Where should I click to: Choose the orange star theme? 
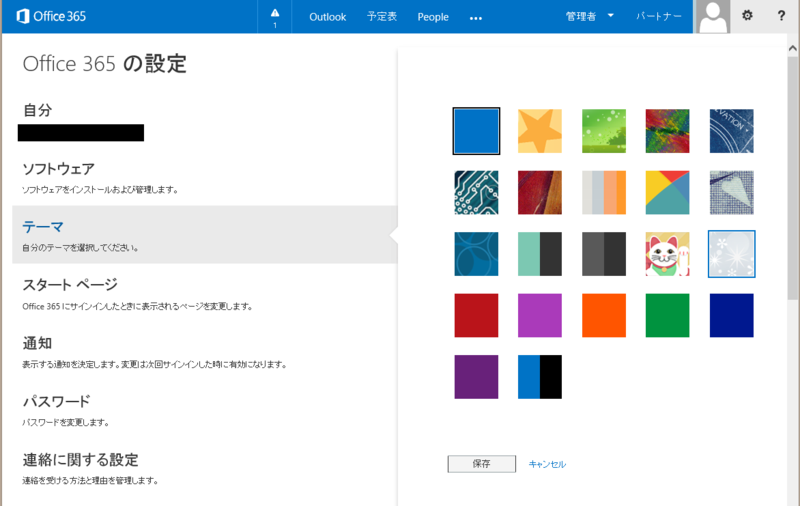click(x=540, y=131)
